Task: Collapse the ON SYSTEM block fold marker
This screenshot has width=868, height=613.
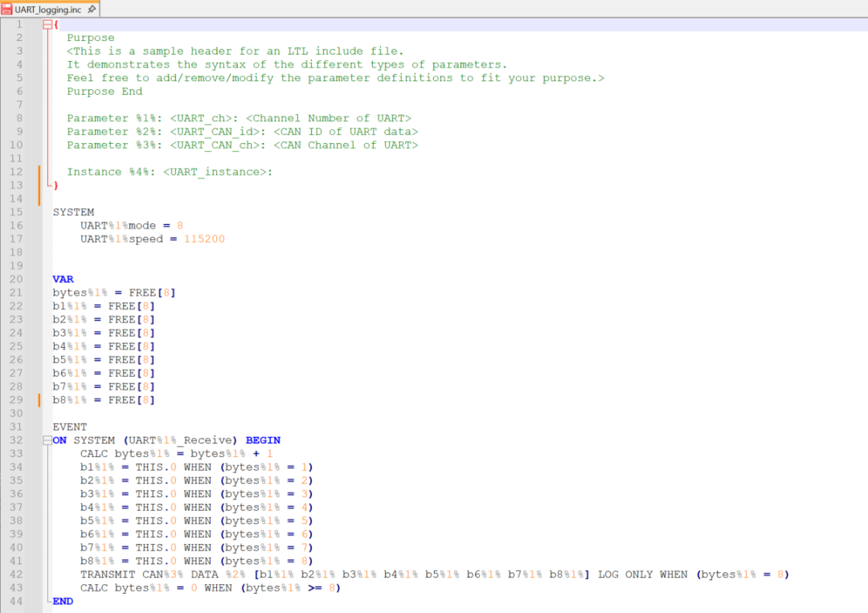Action: click(47, 440)
